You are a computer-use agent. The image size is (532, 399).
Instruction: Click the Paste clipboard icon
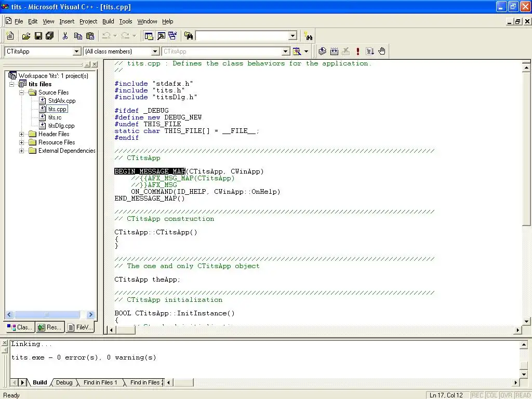tap(90, 36)
